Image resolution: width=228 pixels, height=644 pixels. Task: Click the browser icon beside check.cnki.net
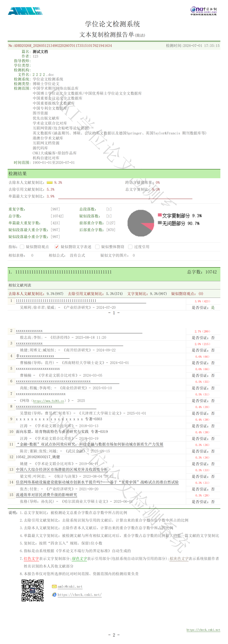[x=54, y=594]
